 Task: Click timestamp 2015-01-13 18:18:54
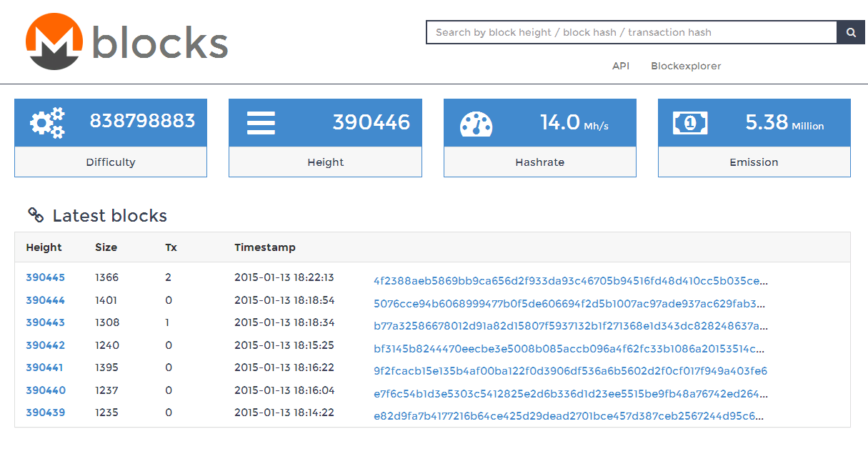(x=284, y=300)
